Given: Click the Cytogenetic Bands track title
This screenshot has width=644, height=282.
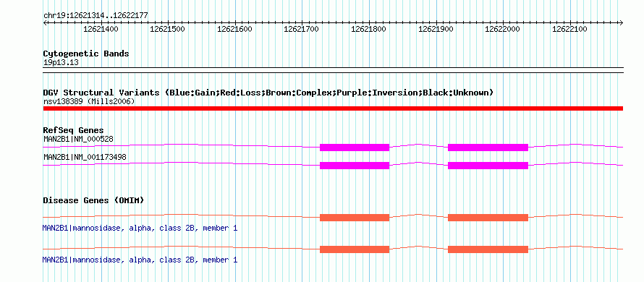Looking at the screenshot, I should [x=86, y=54].
